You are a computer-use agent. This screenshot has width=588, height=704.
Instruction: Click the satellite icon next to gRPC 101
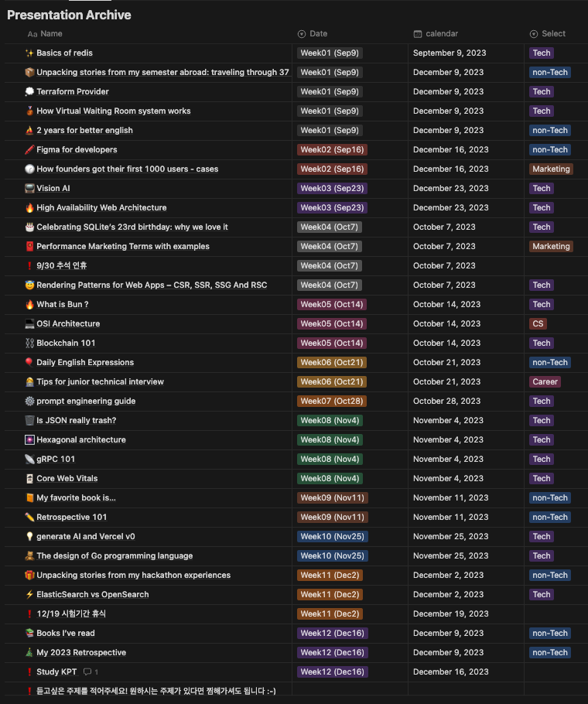[x=29, y=459]
